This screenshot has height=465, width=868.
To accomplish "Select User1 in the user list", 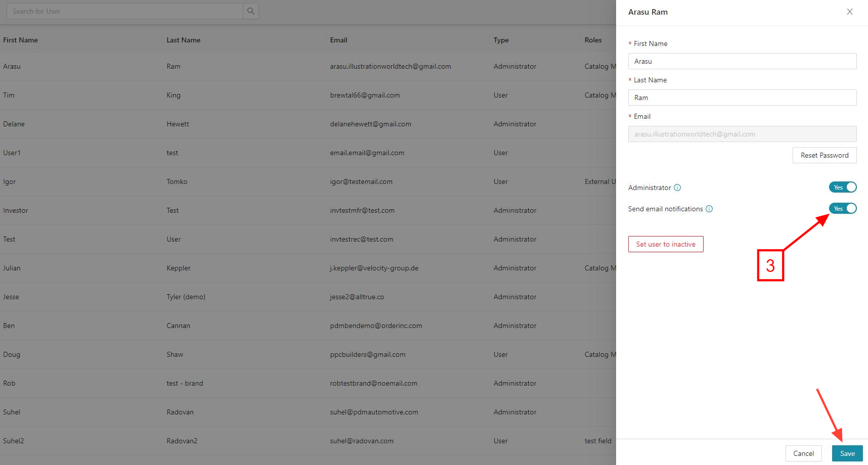I will (12, 153).
